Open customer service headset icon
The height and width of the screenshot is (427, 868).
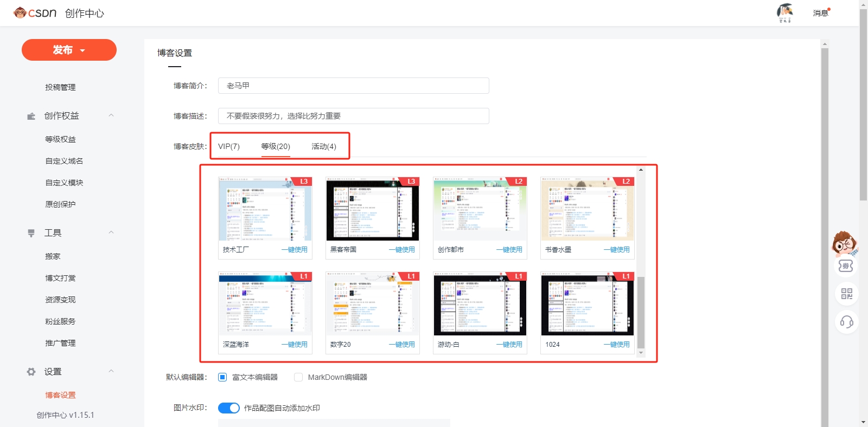[847, 322]
